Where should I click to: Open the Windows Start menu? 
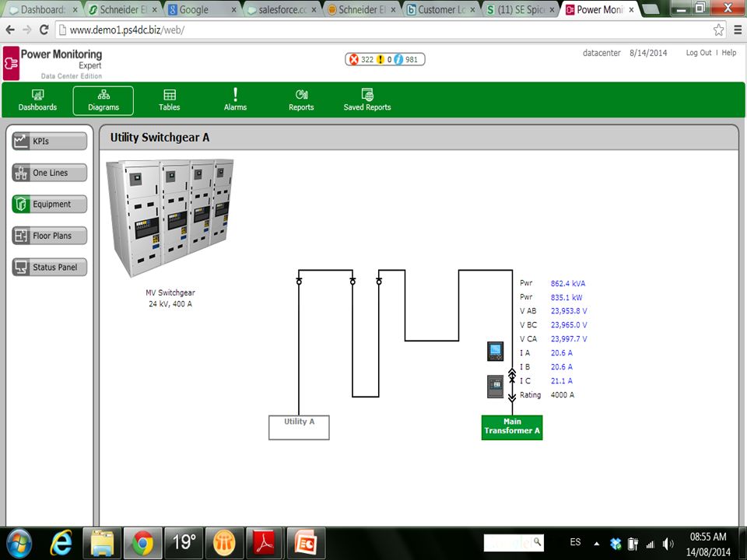[x=19, y=544]
